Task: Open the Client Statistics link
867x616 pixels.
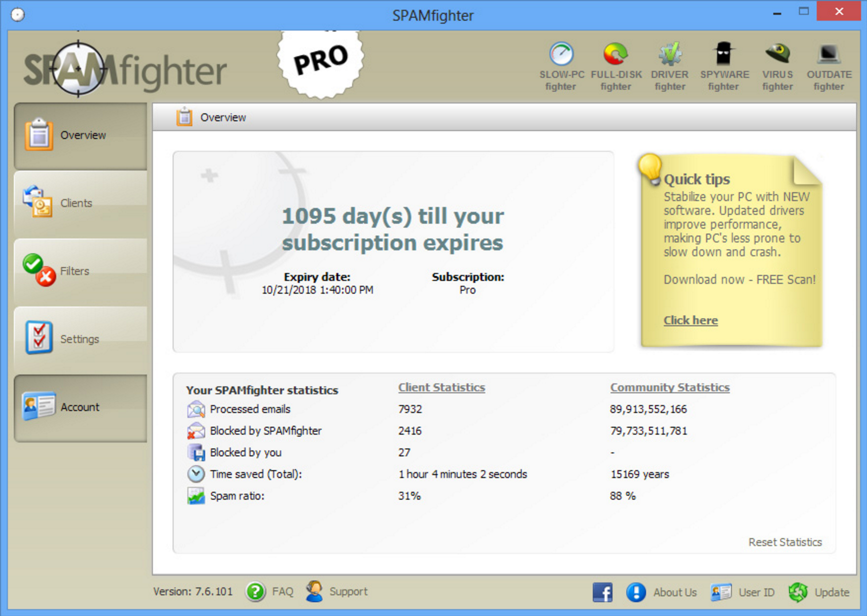Action: (441, 387)
